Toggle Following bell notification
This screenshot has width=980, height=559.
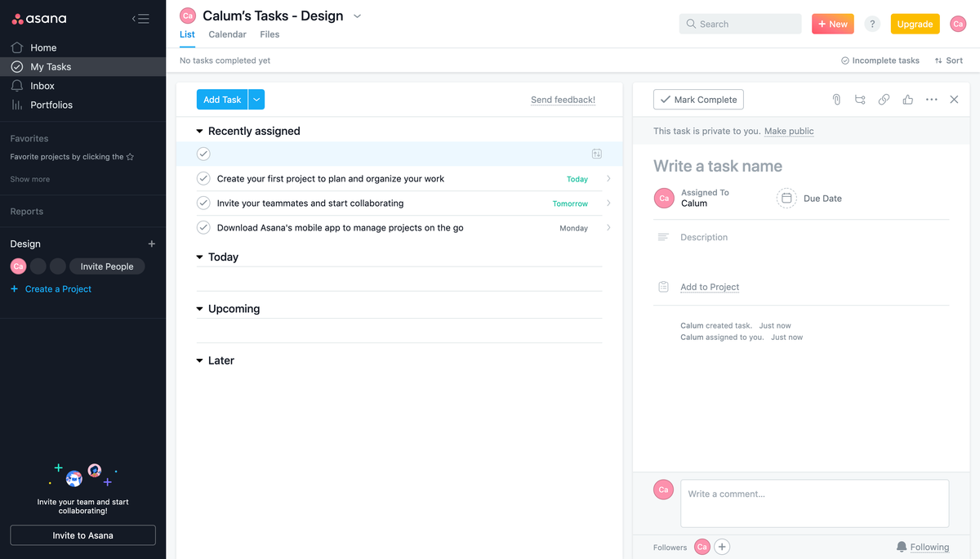pyautogui.click(x=922, y=547)
